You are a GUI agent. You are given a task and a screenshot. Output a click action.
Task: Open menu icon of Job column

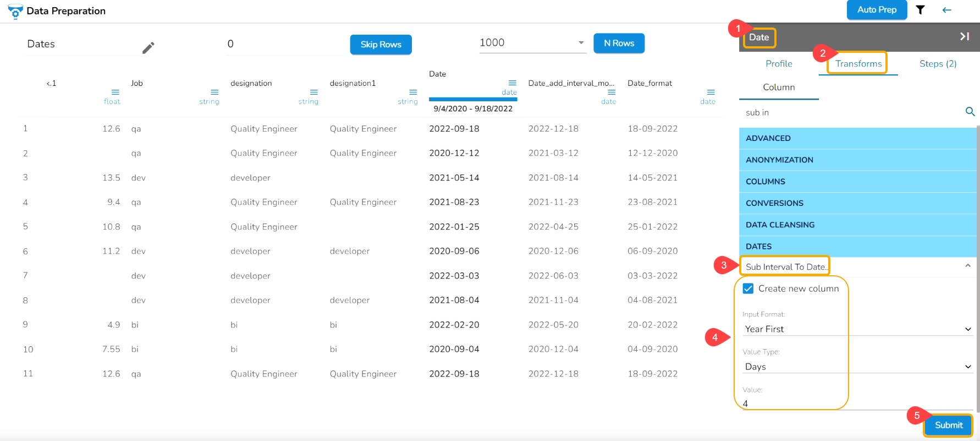[214, 92]
